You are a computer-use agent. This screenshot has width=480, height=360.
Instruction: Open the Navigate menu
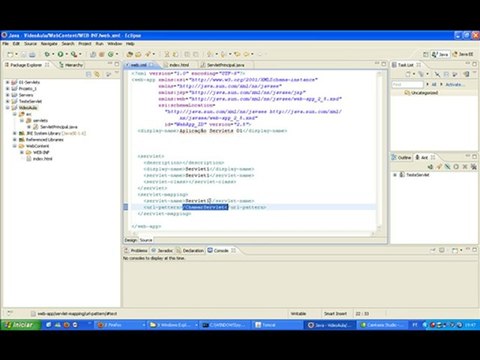(49, 44)
